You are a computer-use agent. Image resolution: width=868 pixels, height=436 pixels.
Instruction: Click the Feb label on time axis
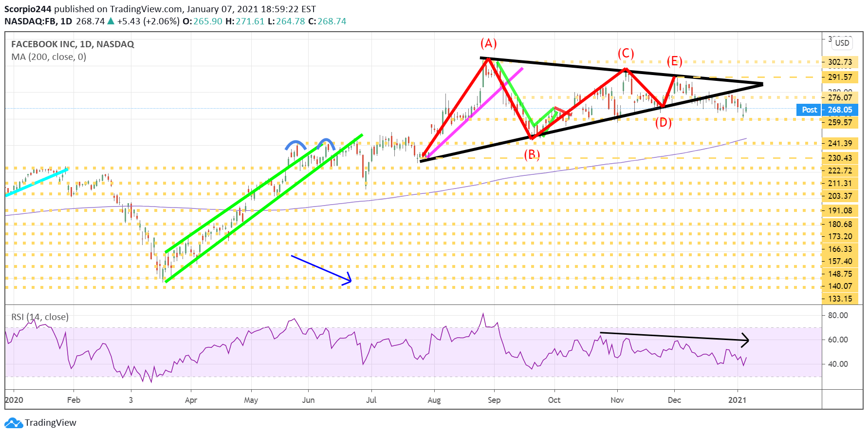coord(74,400)
